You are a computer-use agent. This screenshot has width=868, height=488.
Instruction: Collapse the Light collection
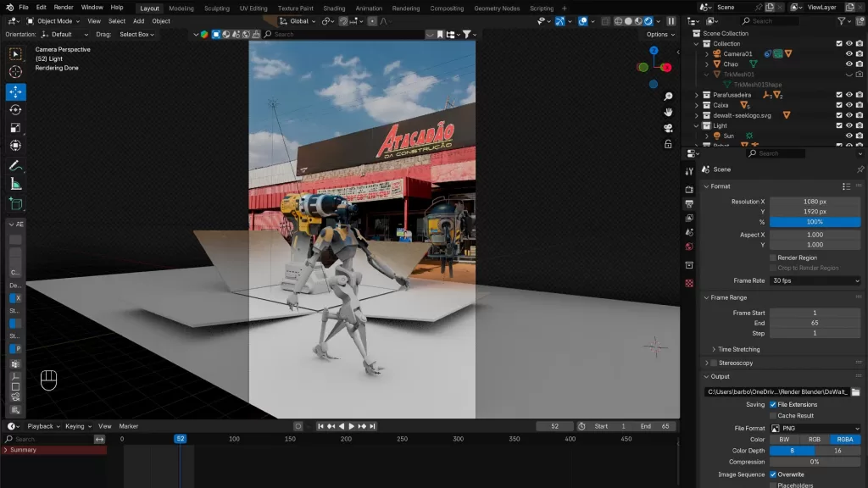tap(697, 125)
